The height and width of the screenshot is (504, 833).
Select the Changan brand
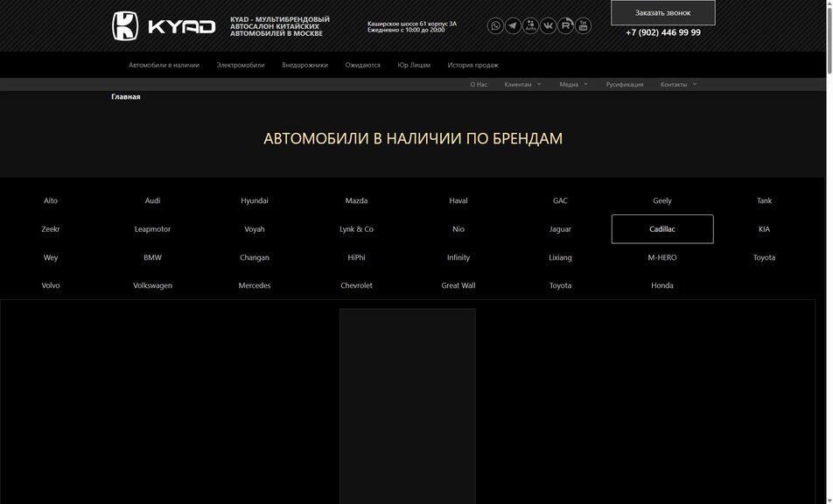(x=255, y=257)
